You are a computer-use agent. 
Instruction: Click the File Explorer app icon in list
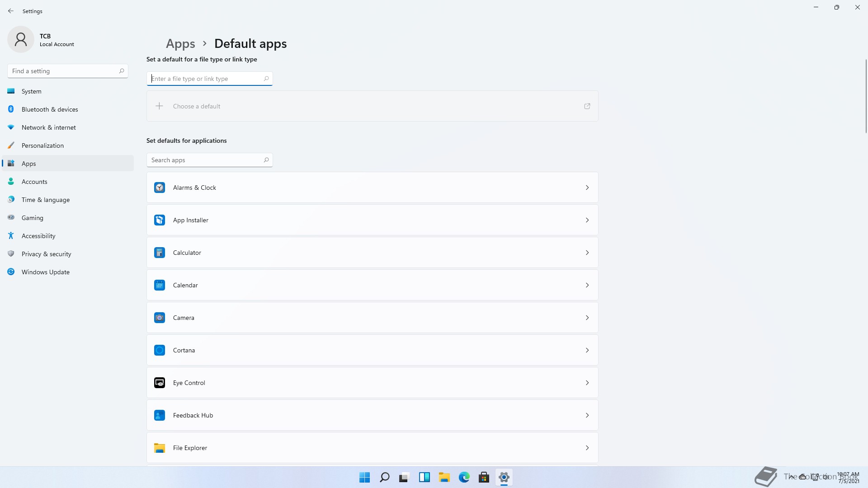160,448
